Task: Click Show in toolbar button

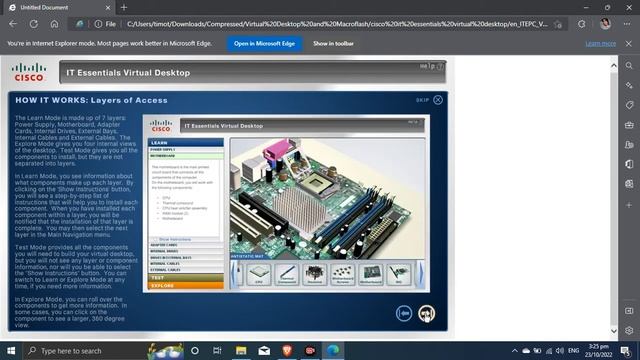Action: click(333, 43)
